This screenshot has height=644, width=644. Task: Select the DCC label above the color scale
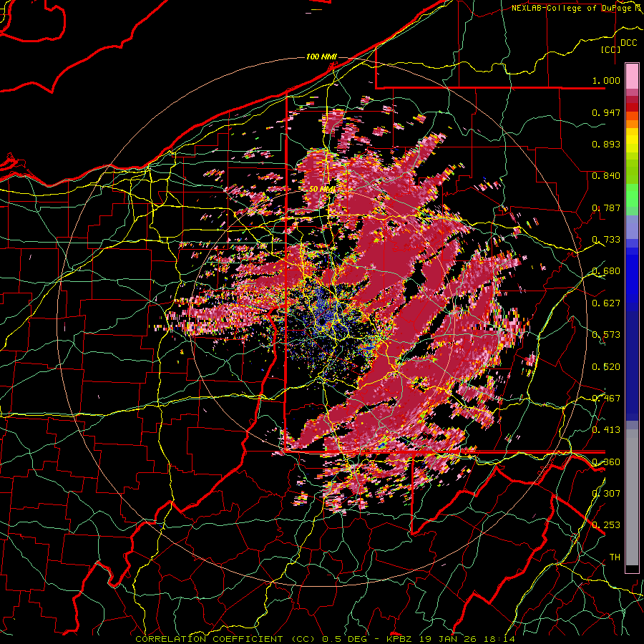click(x=629, y=43)
